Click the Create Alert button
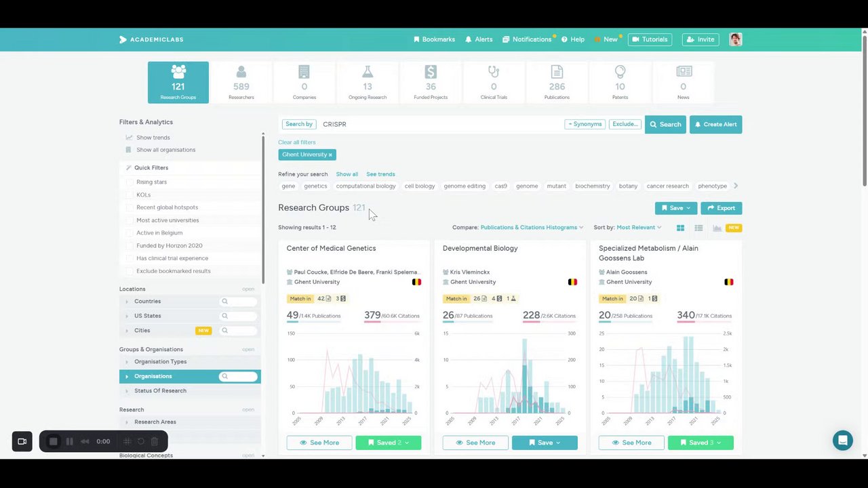The width and height of the screenshot is (868, 488). [x=715, y=125]
